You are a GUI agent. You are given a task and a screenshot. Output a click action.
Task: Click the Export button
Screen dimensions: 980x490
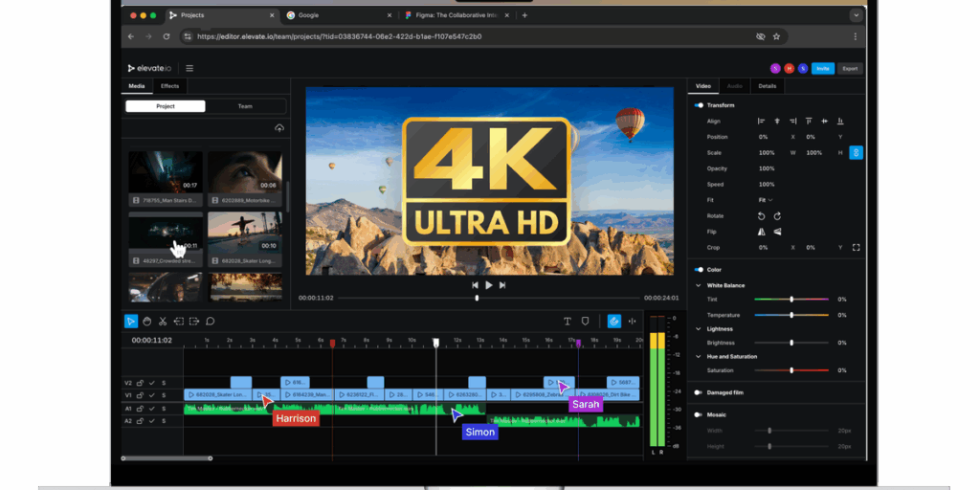pyautogui.click(x=850, y=69)
